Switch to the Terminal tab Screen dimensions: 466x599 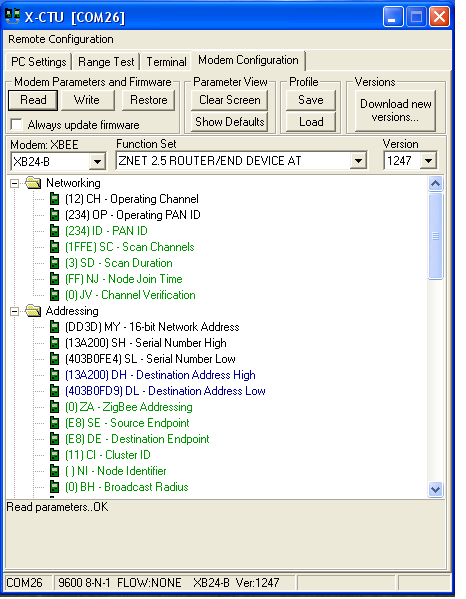pyautogui.click(x=166, y=62)
